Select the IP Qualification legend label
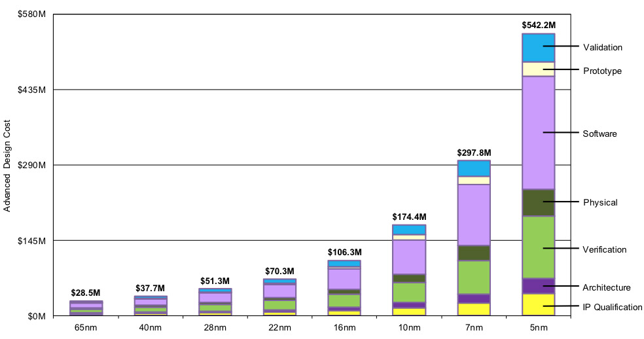This screenshot has width=644, height=339. click(x=612, y=307)
